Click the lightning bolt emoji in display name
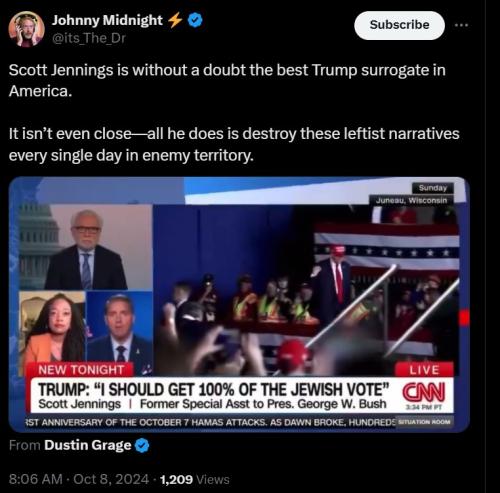Image resolution: width=500 pixels, height=493 pixels. point(175,20)
